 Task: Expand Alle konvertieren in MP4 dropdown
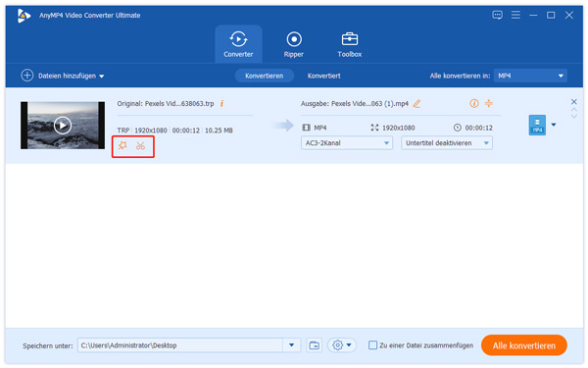pyautogui.click(x=530, y=76)
